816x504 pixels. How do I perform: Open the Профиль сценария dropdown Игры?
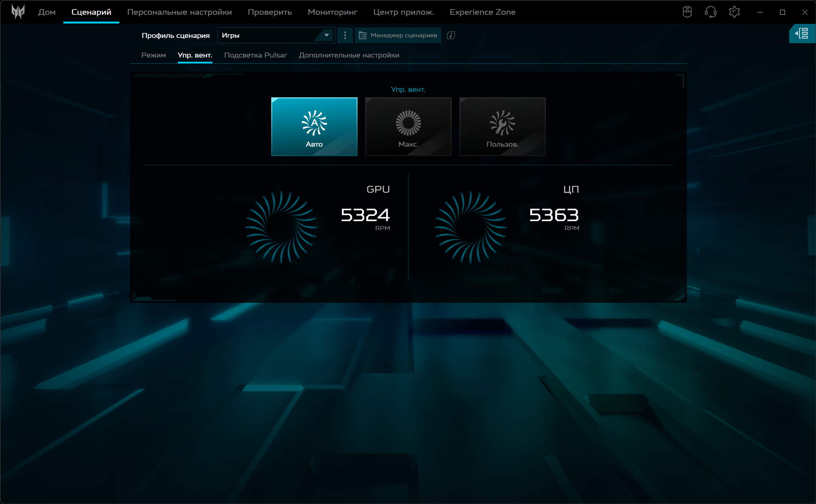pos(267,35)
